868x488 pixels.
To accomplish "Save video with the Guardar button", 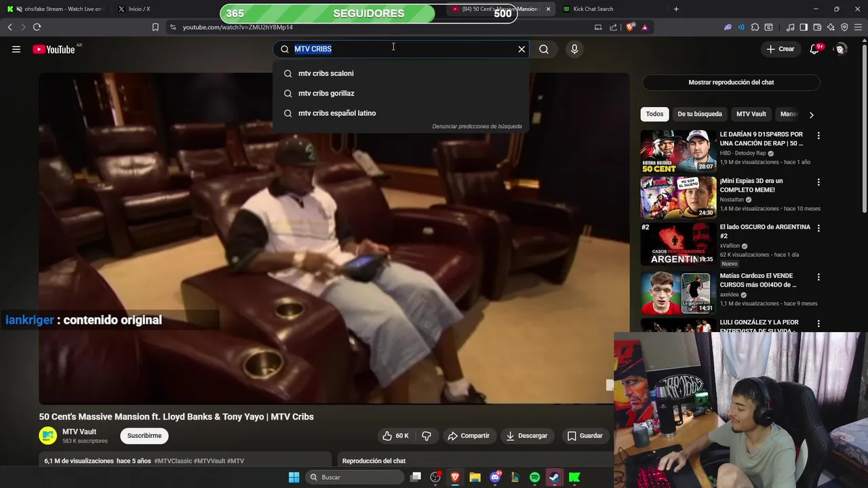I will click(585, 436).
